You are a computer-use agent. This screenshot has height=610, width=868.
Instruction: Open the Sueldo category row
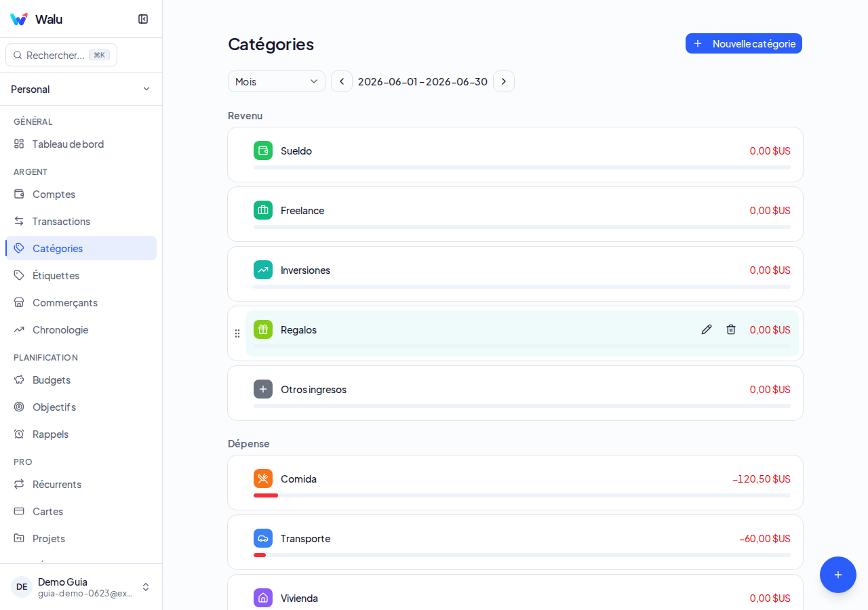515,155
